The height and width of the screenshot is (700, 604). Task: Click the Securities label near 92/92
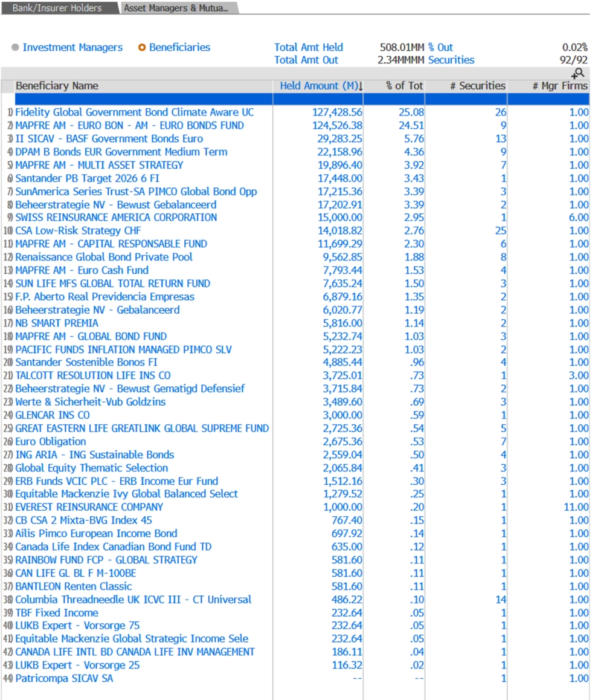(451, 60)
